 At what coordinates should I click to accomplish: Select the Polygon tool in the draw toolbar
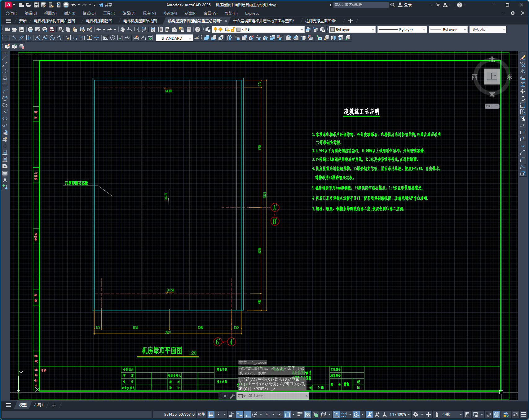click(x=5, y=78)
